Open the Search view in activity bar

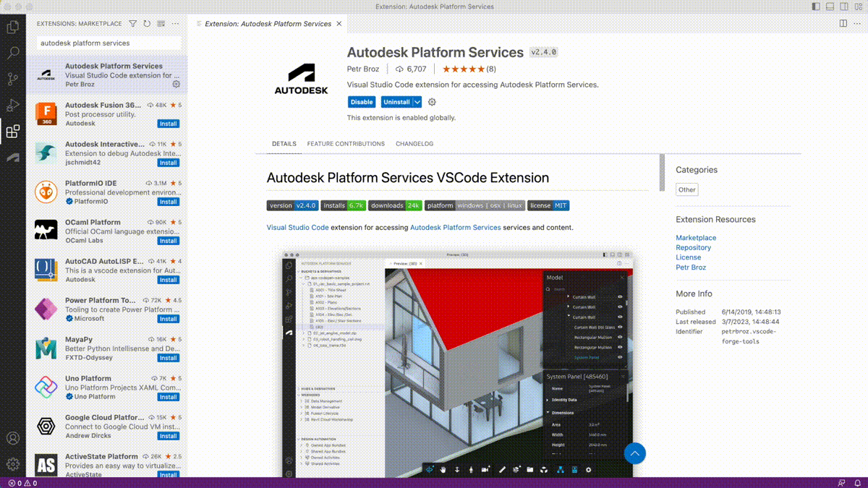12,53
